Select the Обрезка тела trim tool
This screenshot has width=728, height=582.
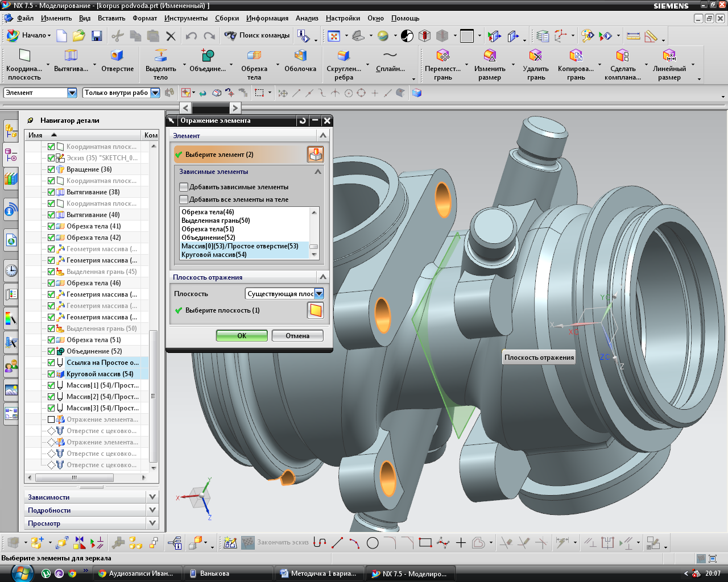coord(254,65)
